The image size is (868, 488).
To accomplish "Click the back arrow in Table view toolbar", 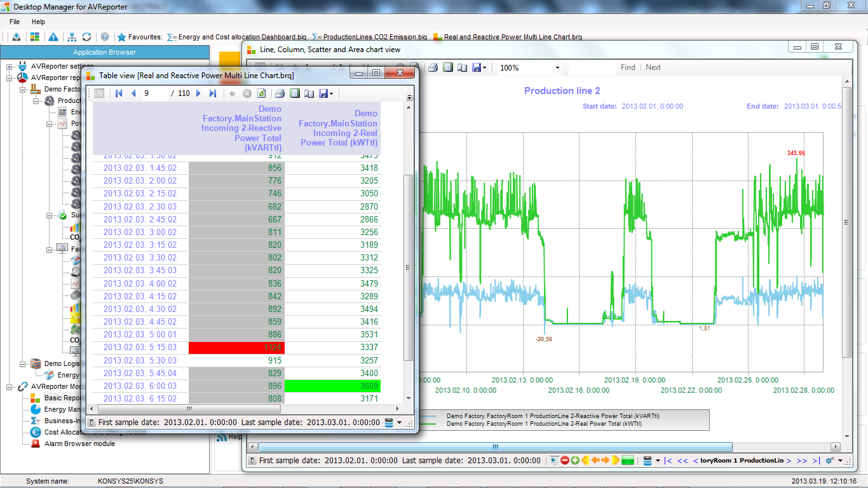I will 233,93.
